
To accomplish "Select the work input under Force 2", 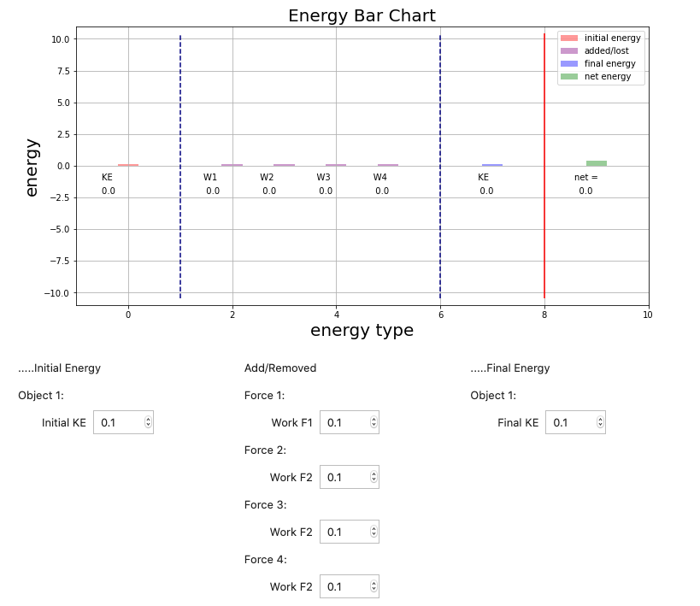I will pyautogui.click(x=344, y=477).
